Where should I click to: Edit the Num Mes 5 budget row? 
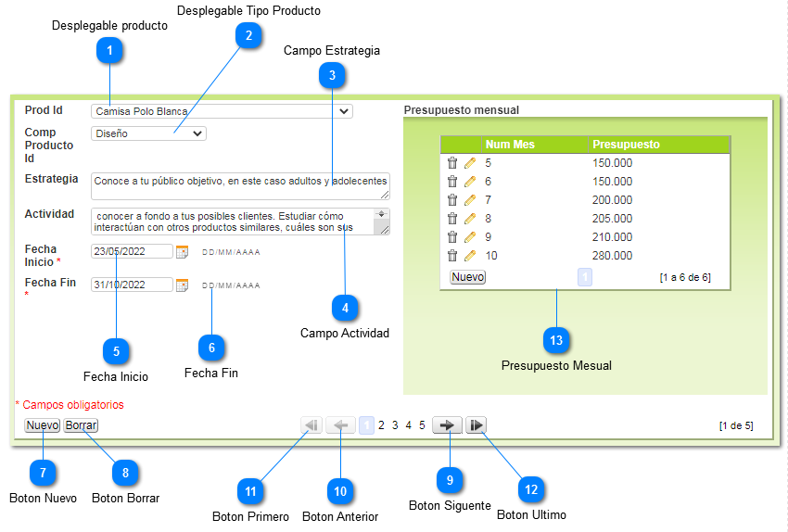click(470, 163)
